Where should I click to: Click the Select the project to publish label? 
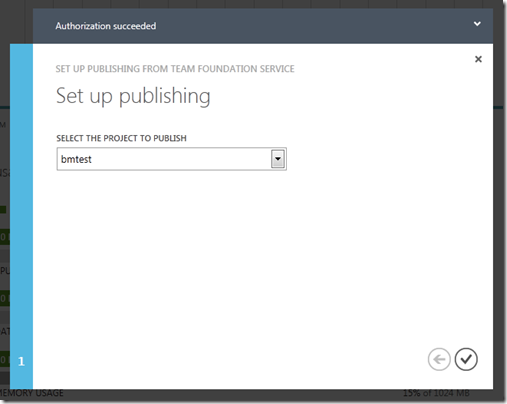pos(121,138)
